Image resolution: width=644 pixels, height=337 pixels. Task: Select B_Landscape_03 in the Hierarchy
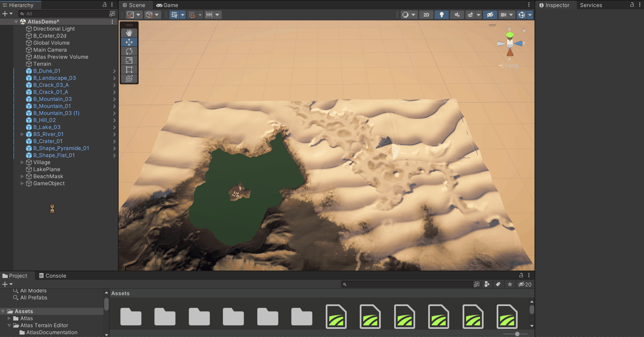pos(54,78)
